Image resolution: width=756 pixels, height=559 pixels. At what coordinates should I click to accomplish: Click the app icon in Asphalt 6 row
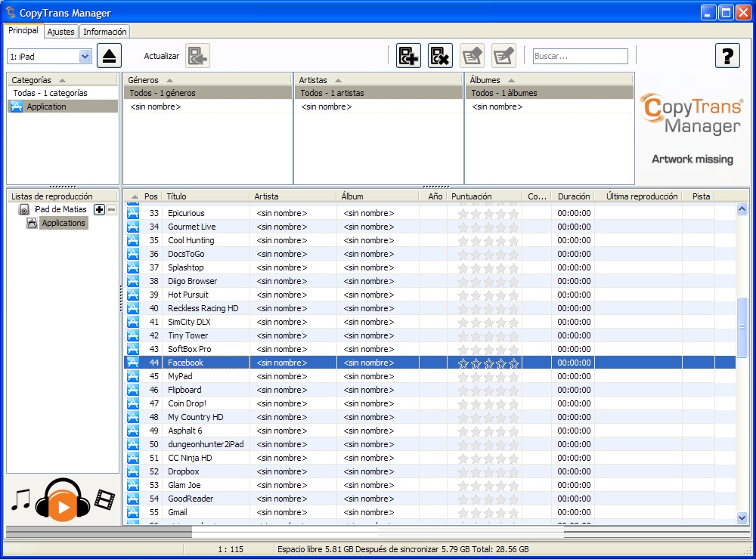pos(132,431)
